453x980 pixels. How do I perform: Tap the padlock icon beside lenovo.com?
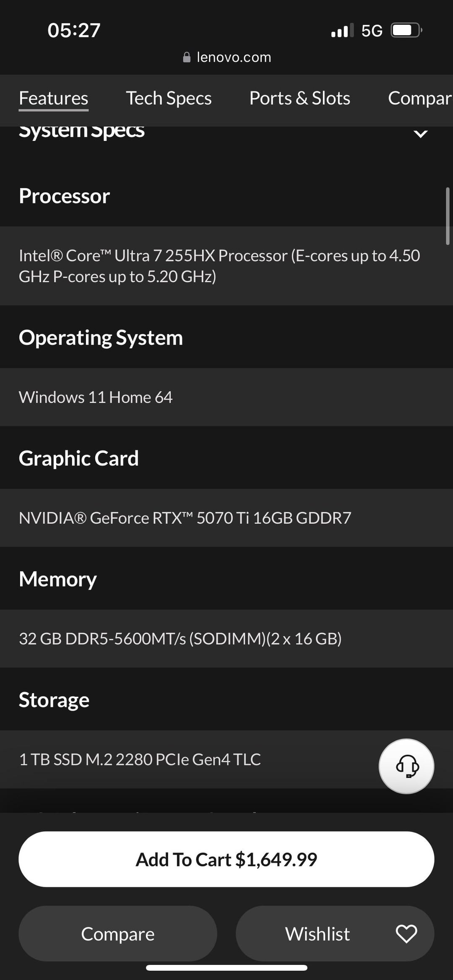[187, 57]
